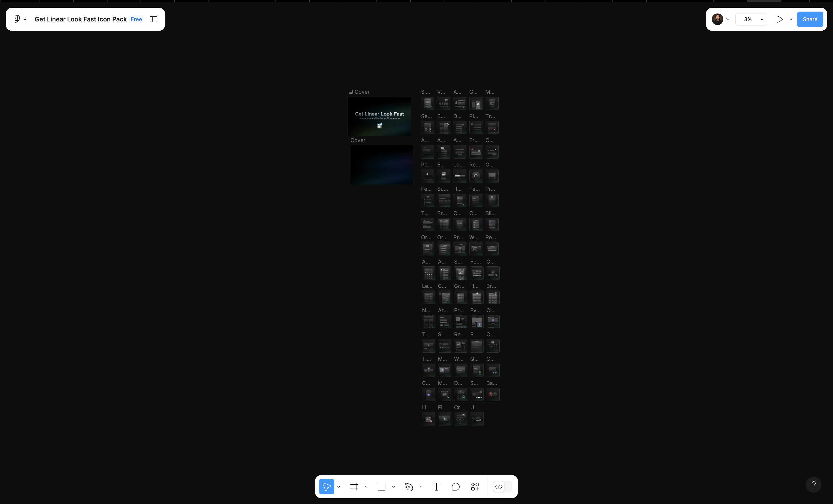Select the 'Q...' quiz frame thumbnail
The width and height of the screenshot is (833, 504).
point(477,370)
